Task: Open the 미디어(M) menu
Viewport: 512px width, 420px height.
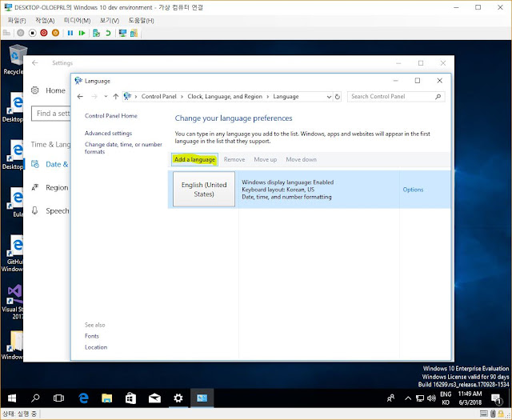Action: [77, 21]
